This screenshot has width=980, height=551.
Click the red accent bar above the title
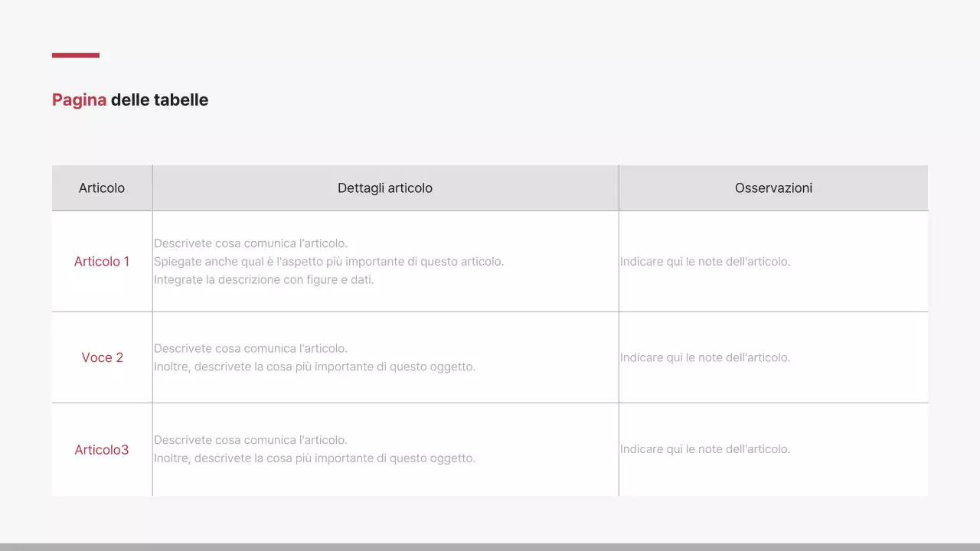point(76,55)
